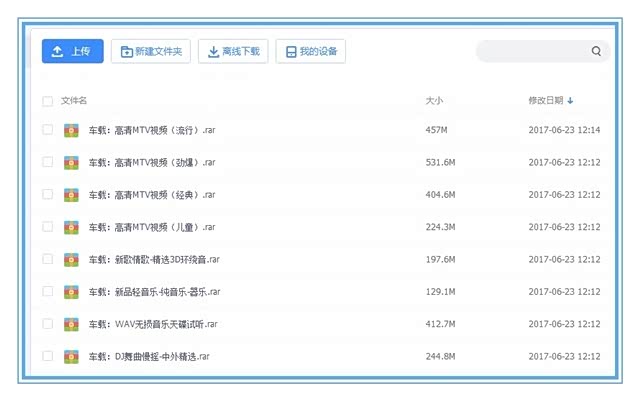Open 离线下载 offline download

[x=232, y=51]
